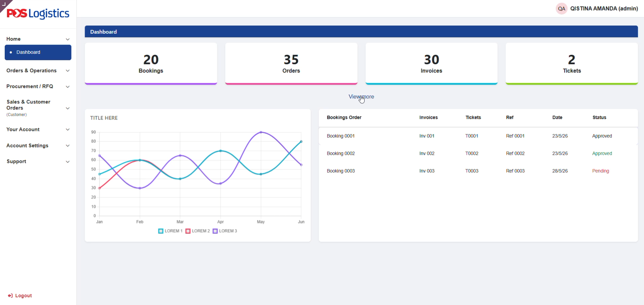The width and height of the screenshot is (644, 305).
Task: Click QISTINA AMANDA (admin) username
Action: click(x=604, y=9)
